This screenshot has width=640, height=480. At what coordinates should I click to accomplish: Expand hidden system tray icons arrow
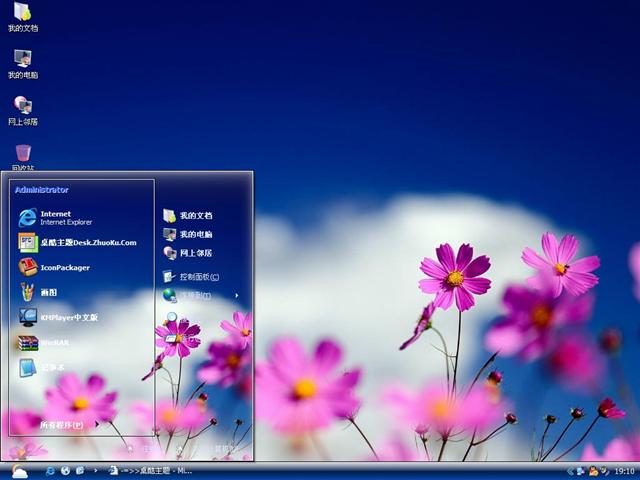(x=570, y=471)
